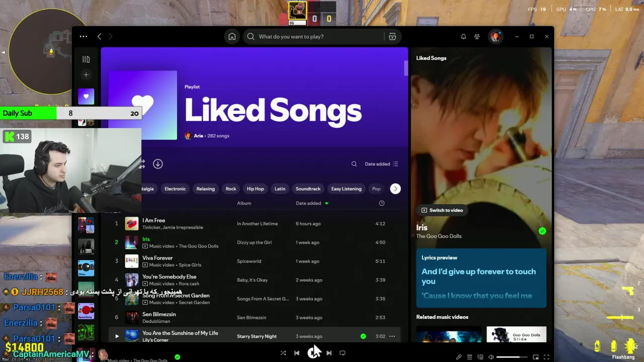Open the Browse icon in the search bar
The height and width of the screenshot is (362, 644).
coord(392,36)
